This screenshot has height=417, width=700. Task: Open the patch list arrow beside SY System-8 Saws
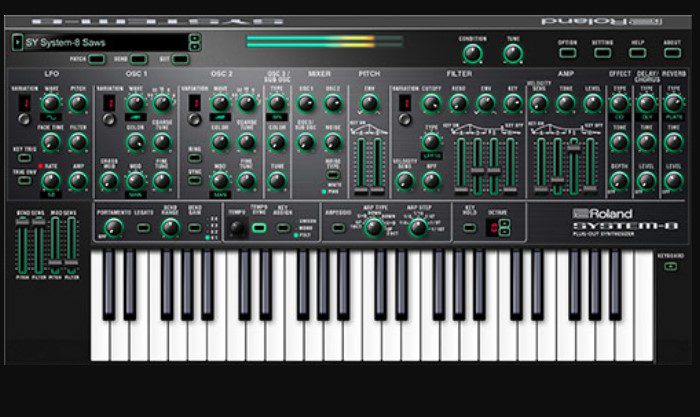click(17, 42)
